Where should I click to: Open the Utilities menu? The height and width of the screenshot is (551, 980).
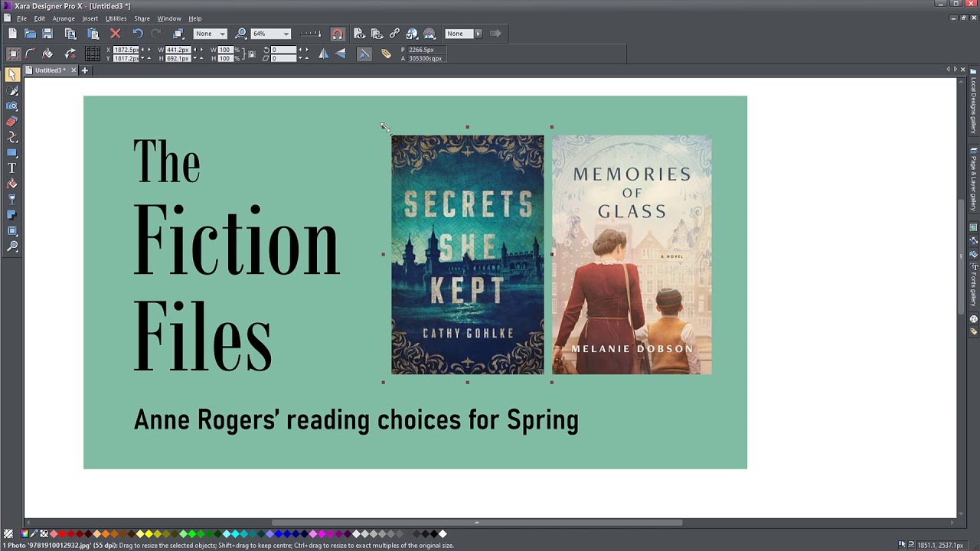(x=116, y=18)
